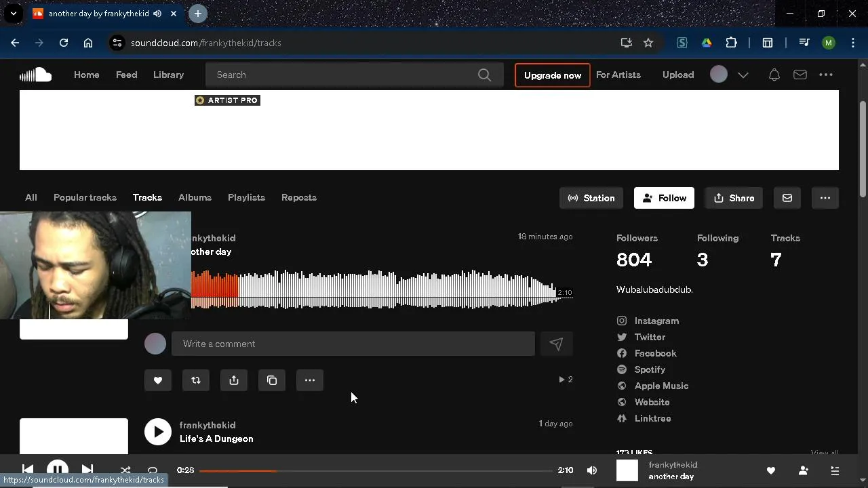Like the another day track
This screenshot has height=488, width=868.
tap(158, 380)
